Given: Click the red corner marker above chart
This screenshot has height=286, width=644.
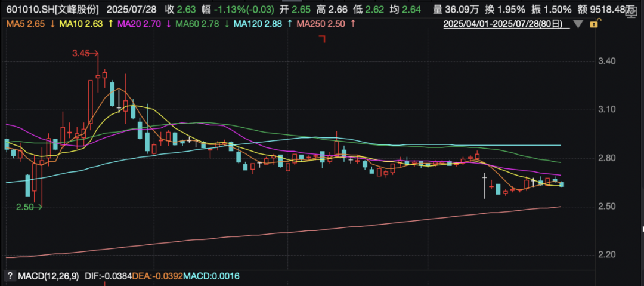Looking at the screenshot, I should 322,39.
